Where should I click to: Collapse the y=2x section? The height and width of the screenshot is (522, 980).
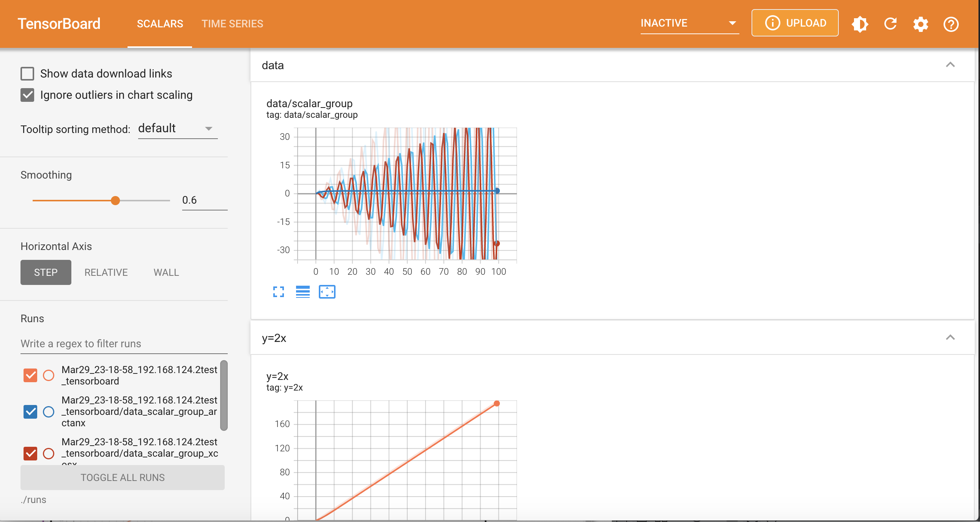[x=950, y=337]
